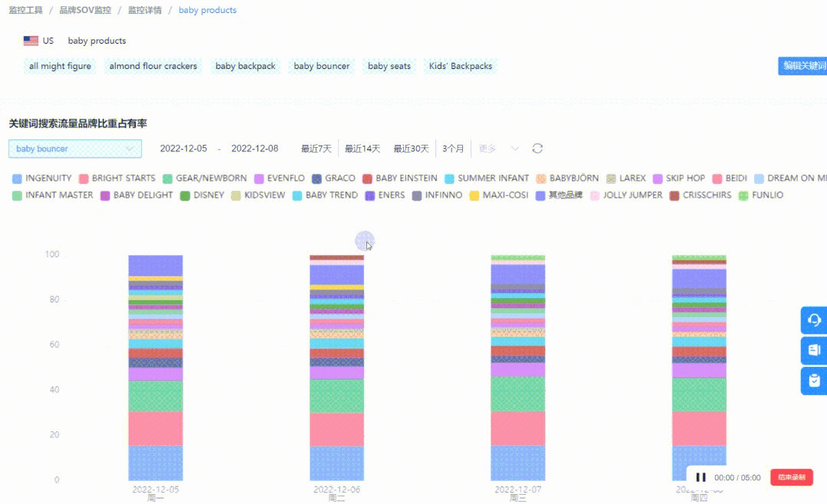Toggle LAREX legend series
This screenshot has width=827, height=504.
pyautogui.click(x=626, y=178)
